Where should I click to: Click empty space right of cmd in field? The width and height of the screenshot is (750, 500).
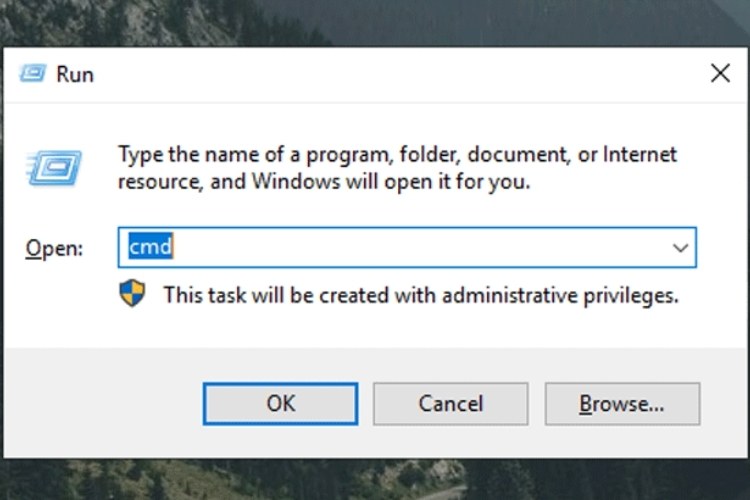(x=450, y=248)
